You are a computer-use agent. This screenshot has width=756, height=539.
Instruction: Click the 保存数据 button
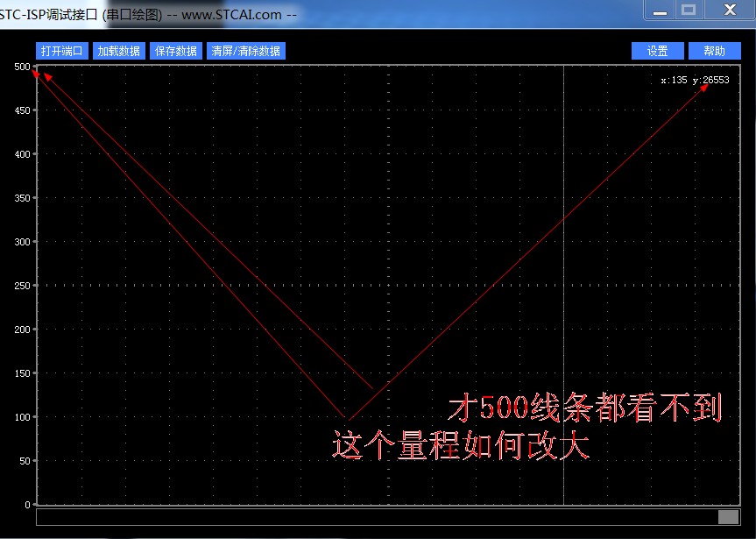pyautogui.click(x=175, y=51)
